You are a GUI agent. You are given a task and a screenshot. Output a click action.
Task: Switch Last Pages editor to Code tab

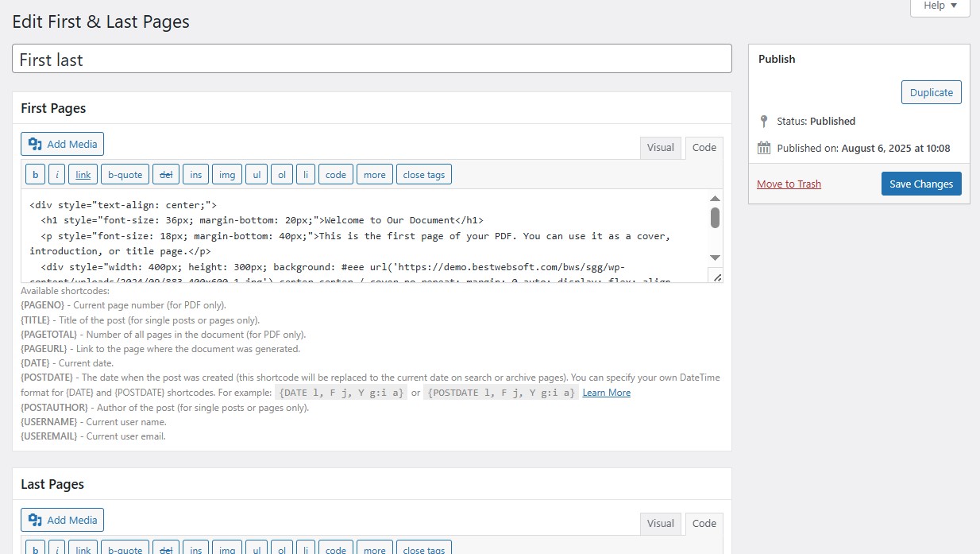(x=704, y=523)
